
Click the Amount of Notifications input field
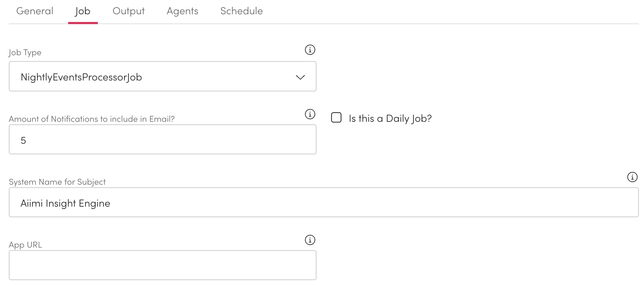tap(162, 140)
